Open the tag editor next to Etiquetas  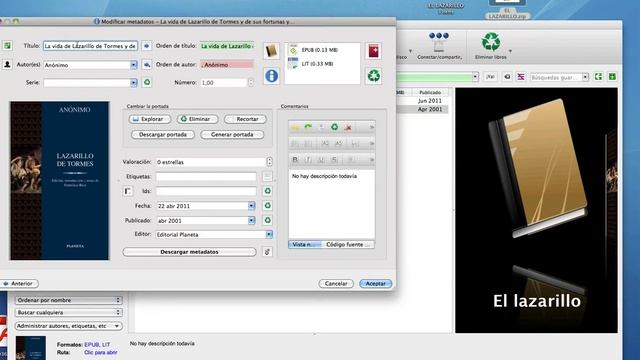tap(267, 176)
